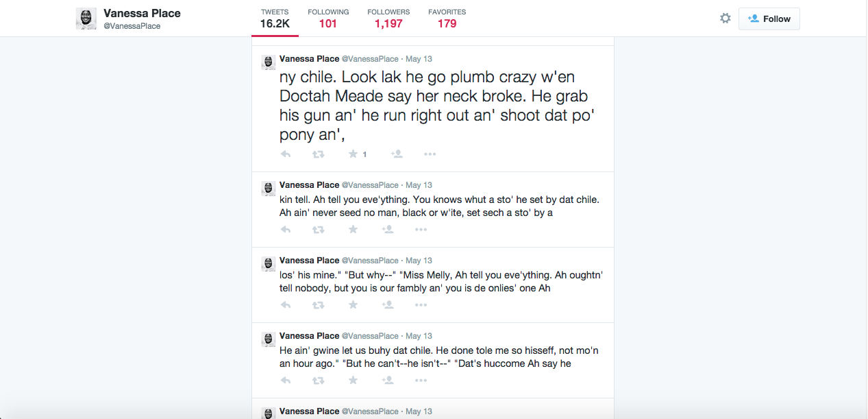This screenshot has width=868, height=419.
Task: Retweet the "kin tell" tweet
Action: 319,230
